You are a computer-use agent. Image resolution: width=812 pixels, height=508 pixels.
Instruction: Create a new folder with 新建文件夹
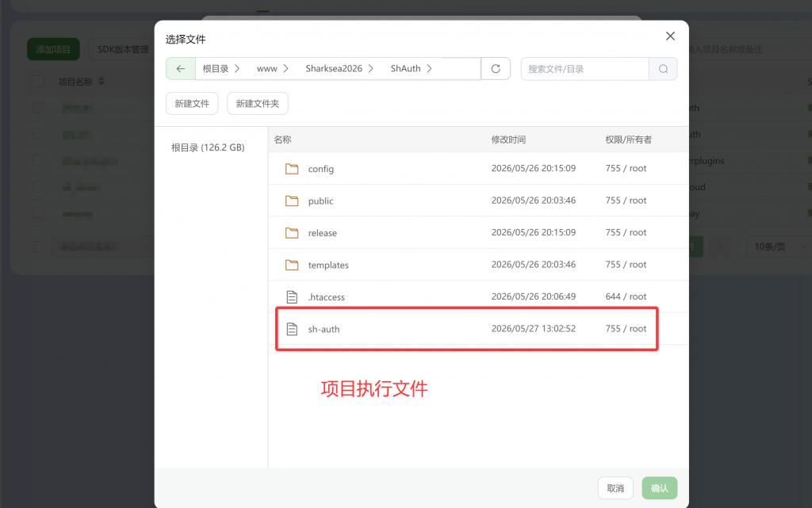tap(258, 104)
